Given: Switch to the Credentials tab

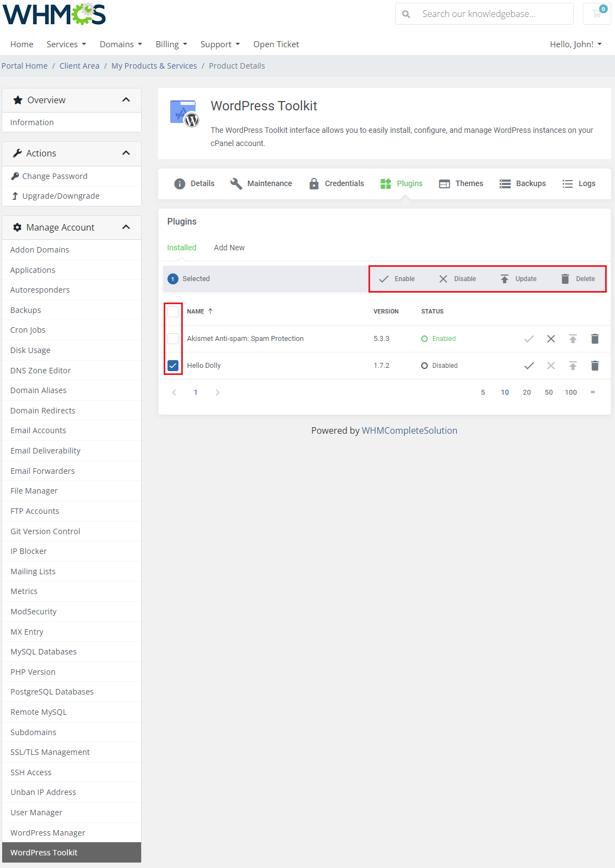Looking at the screenshot, I should (337, 184).
